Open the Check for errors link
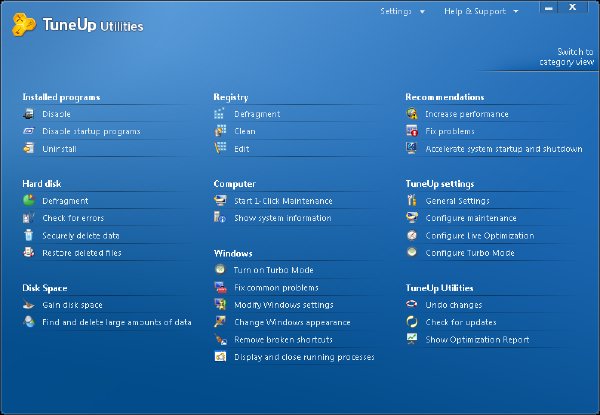Viewport: 600px width, 415px height. click(x=73, y=218)
